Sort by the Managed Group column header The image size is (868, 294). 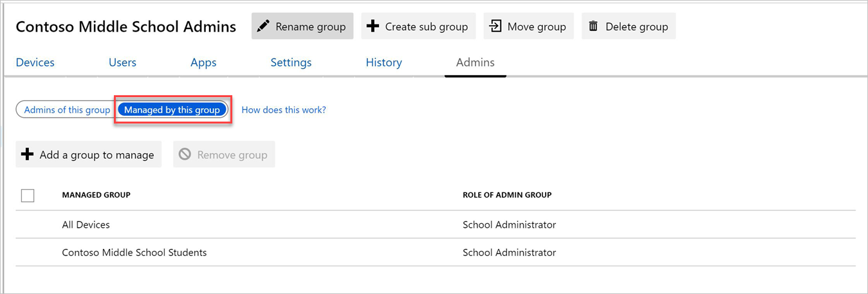click(96, 195)
